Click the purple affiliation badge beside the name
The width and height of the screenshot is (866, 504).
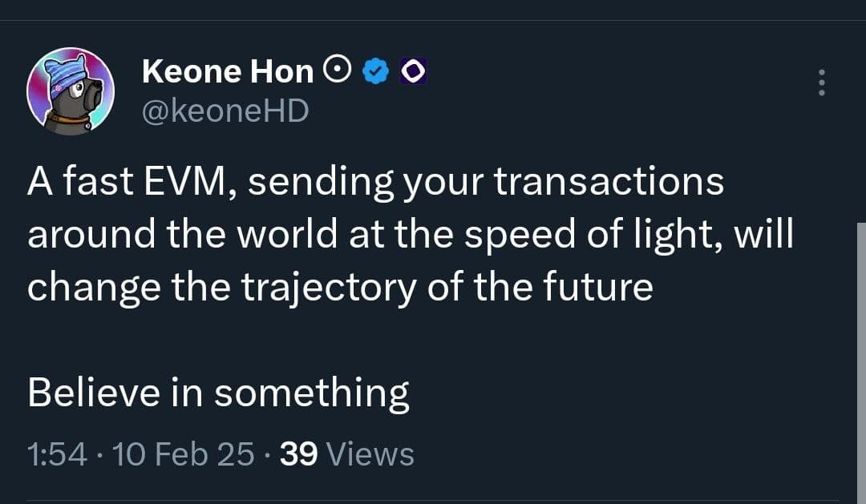click(x=411, y=72)
